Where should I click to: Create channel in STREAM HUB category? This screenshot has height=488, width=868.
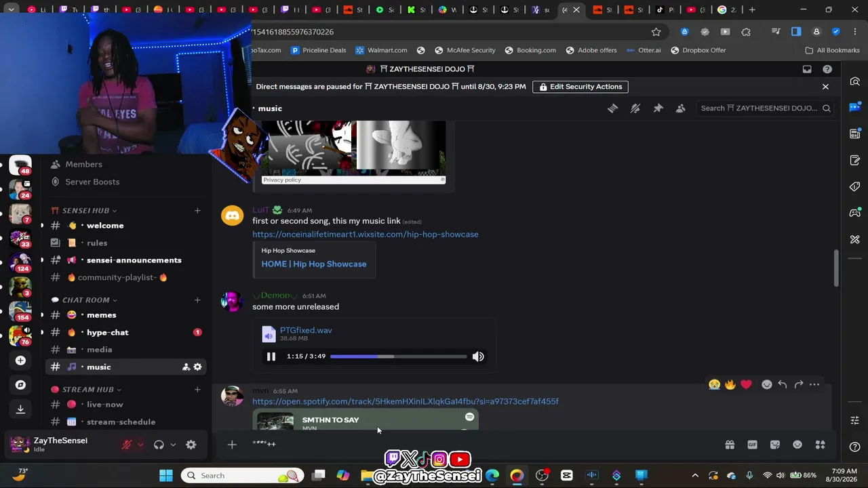tap(197, 390)
